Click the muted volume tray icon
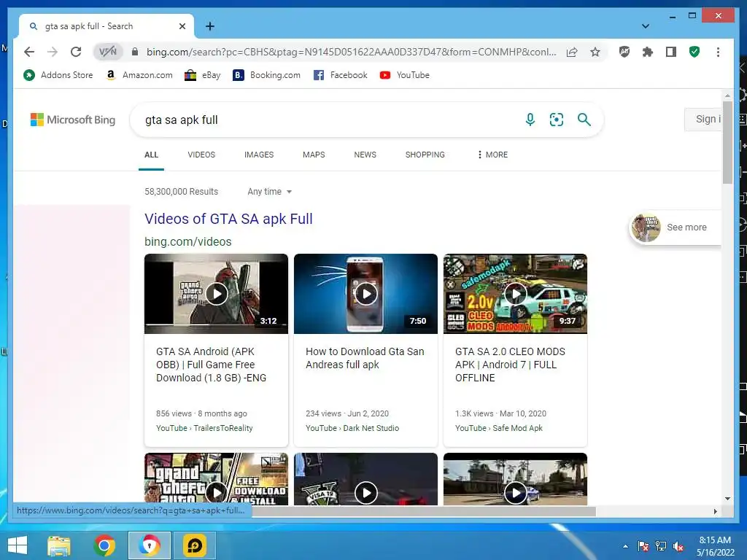 point(678,547)
